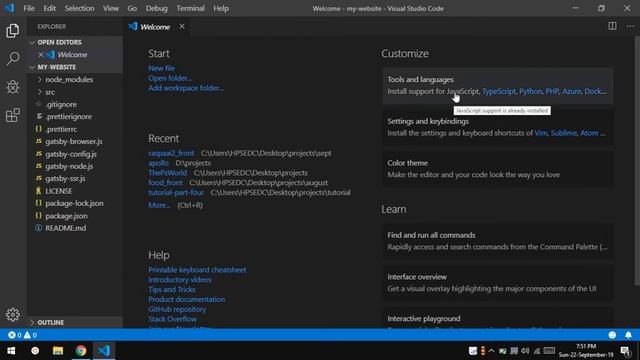Open GitHub repository link
This screenshot has width=640, height=360.
[177, 309]
